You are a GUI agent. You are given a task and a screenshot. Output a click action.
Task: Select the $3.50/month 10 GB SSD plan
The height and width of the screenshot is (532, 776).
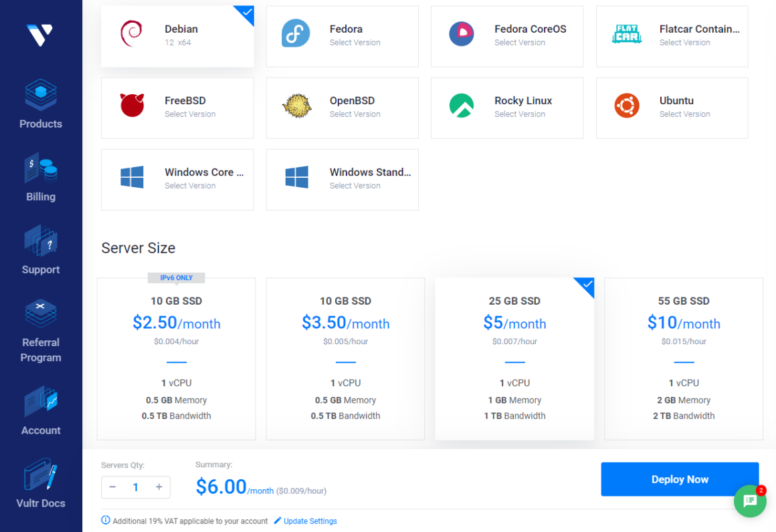click(x=345, y=359)
